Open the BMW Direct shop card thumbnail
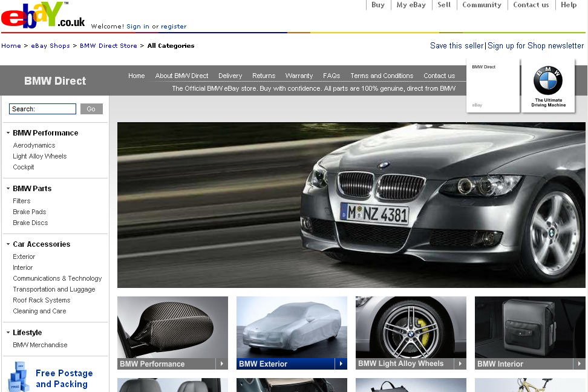This screenshot has width=588, height=392. click(492, 85)
